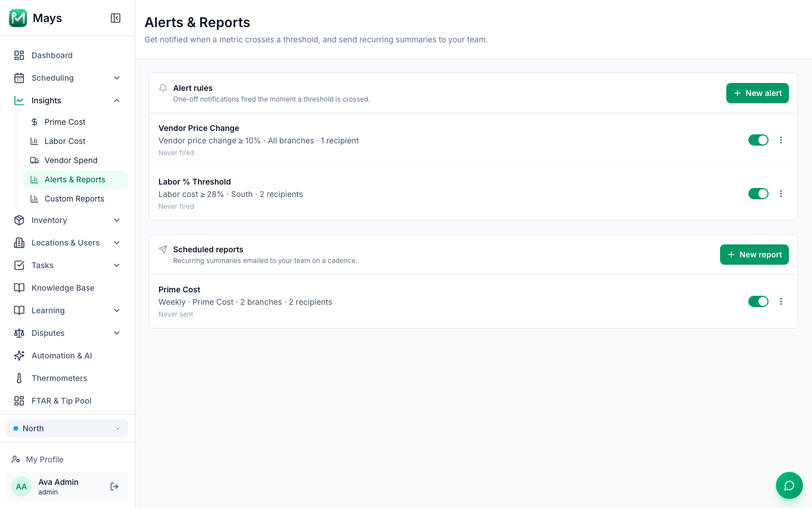Select Alerts & Reports menu item
Screen dimensions: 812x508
coord(76,179)
